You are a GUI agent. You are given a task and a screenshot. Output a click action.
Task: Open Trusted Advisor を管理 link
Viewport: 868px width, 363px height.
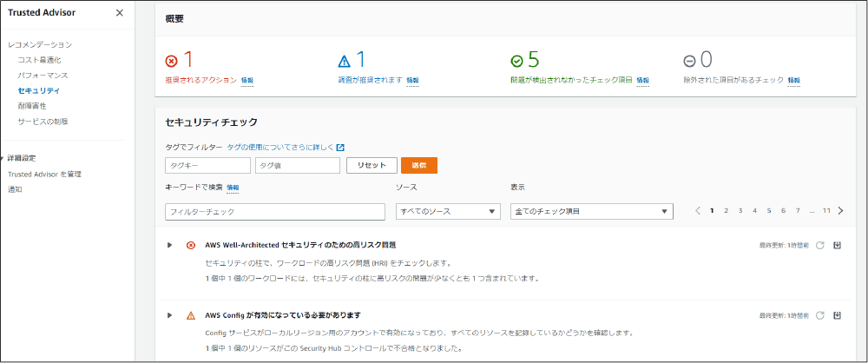point(45,174)
